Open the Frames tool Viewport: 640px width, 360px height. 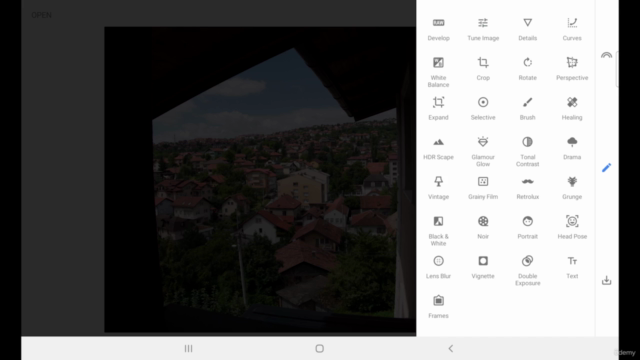pos(438,307)
